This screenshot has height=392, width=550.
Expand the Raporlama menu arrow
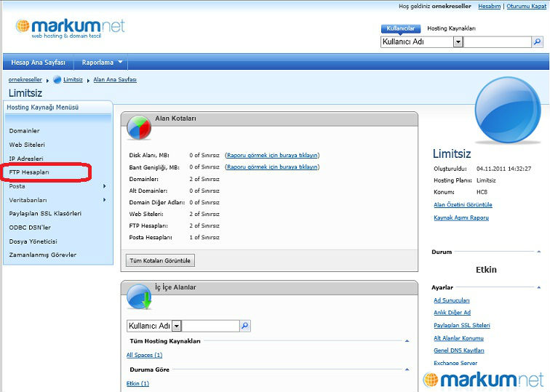click(120, 62)
